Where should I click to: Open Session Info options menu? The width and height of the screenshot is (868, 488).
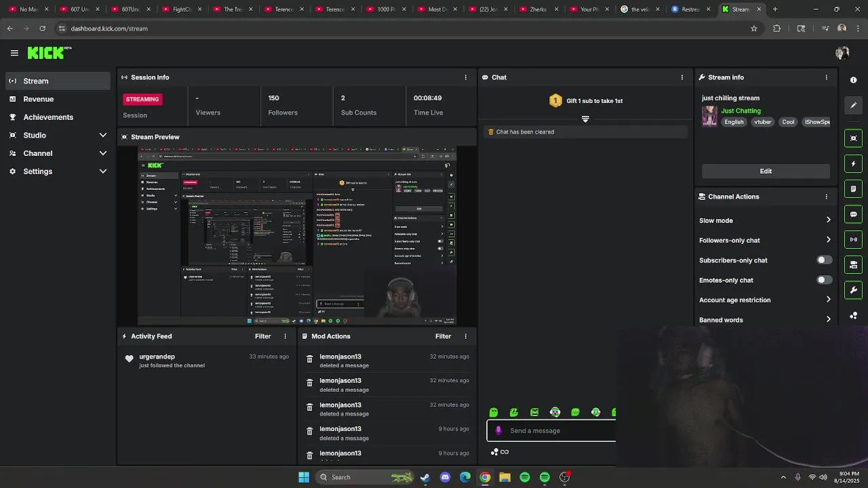(x=465, y=77)
